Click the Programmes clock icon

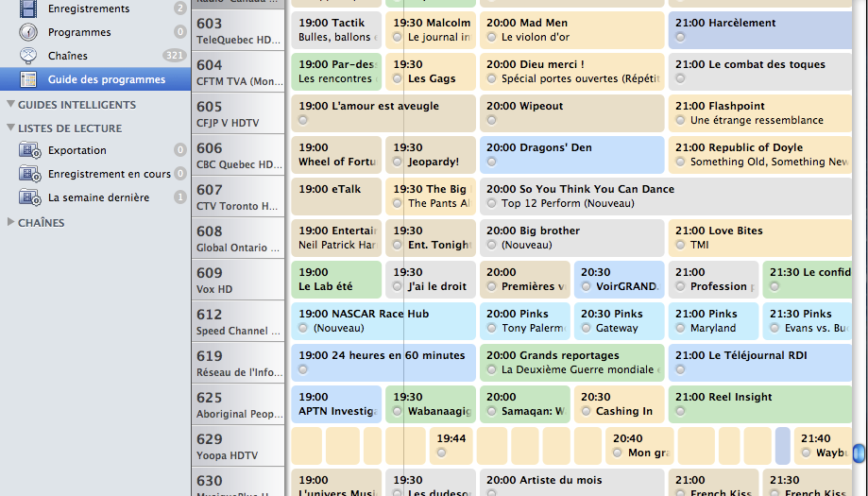[x=29, y=32]
